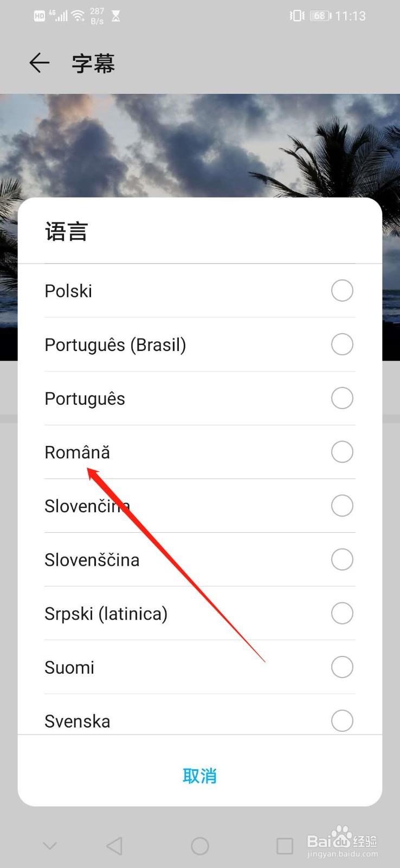Hide the keyboard using the down chevron

tap(50, 846)
